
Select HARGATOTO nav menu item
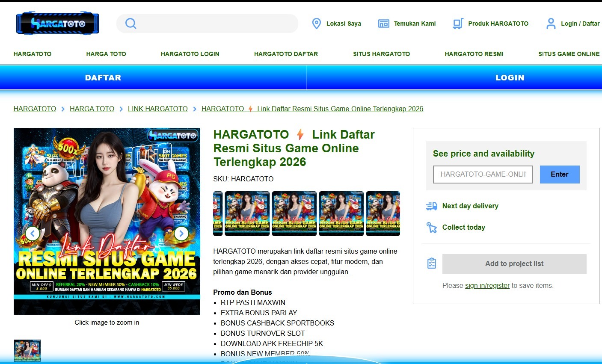click(33, 54)
